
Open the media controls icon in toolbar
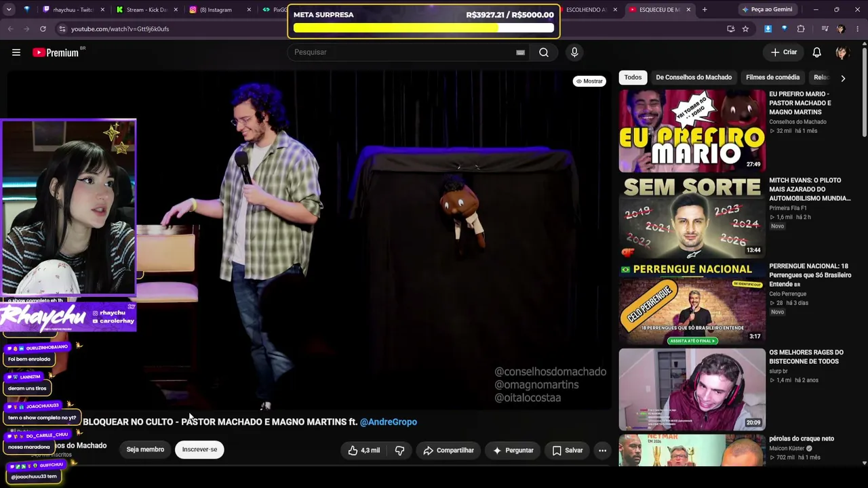coord(825,28)
